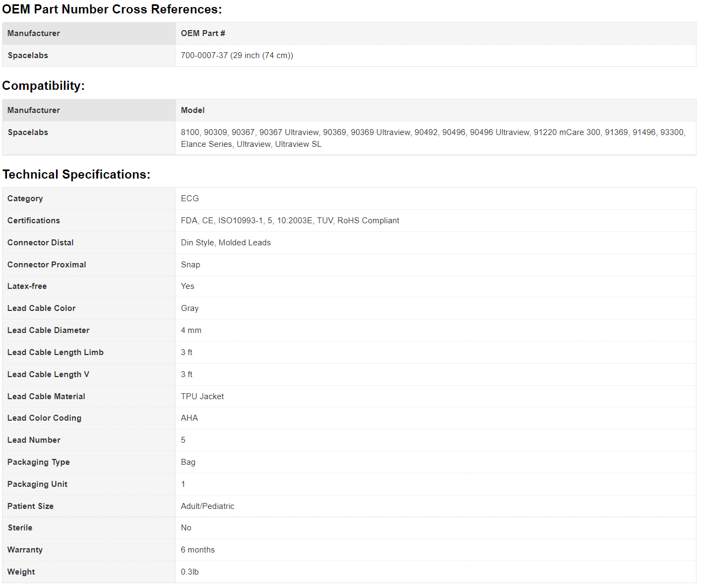Image resolution: width=703 pixels, height=588 pixels.
Task: Click the Lead Cable Color label
Action: (x=41, y=308)
